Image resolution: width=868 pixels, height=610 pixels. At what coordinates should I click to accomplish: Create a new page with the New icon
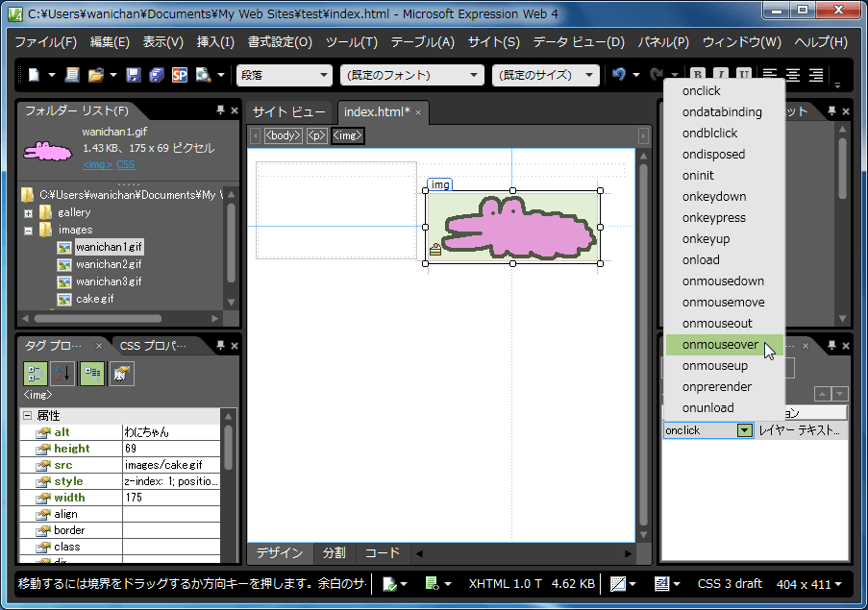(x=35, y=75)
